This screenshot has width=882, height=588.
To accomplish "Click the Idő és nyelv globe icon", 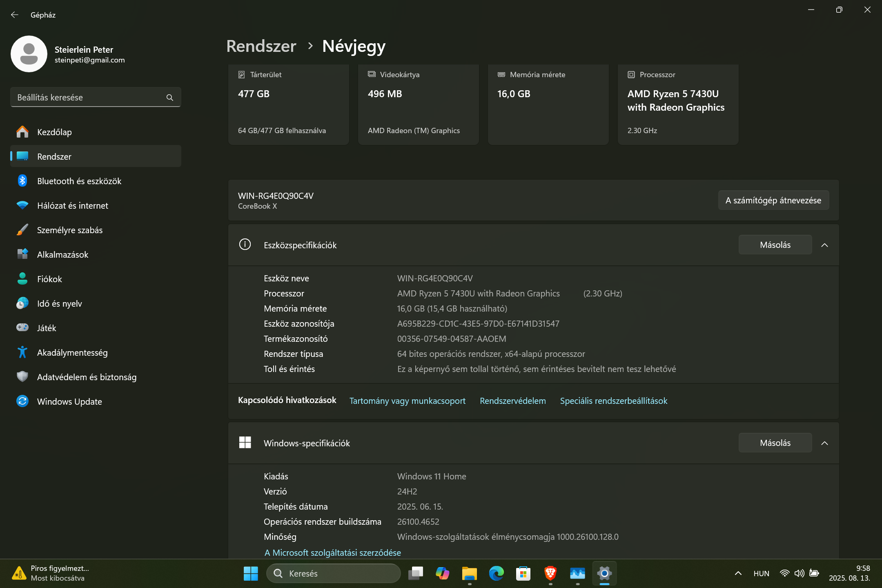I will point(22,303).
